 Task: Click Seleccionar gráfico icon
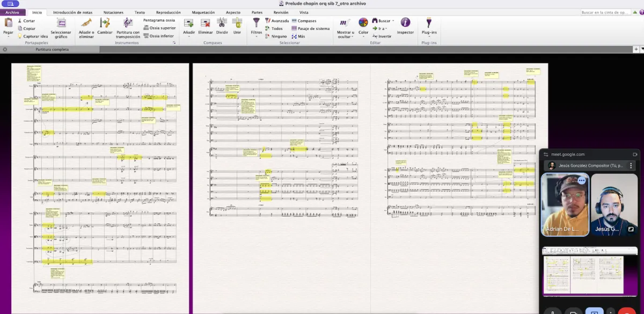pyautogui.click(x=61, y=23)
